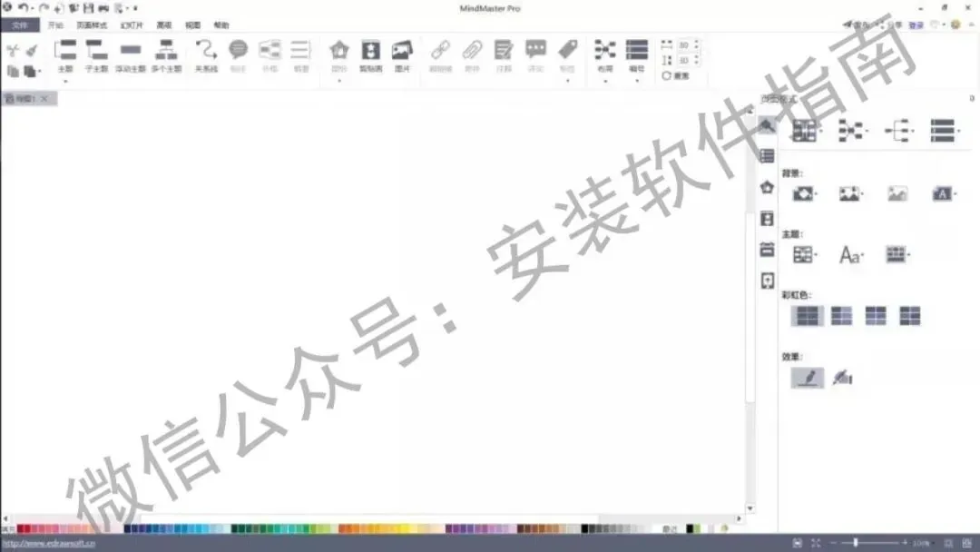Select the third rainbow color scheme

pos(876,316)
